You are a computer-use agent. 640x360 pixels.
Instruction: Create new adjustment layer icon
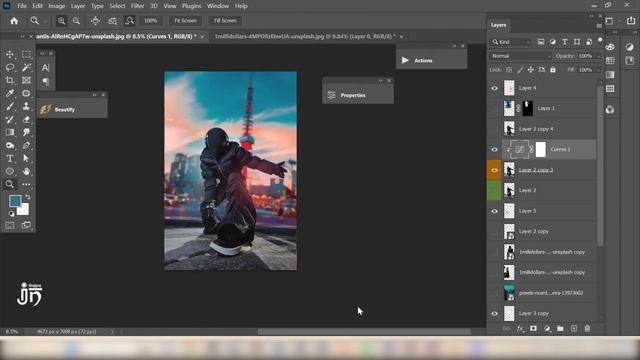click(547, 329)
